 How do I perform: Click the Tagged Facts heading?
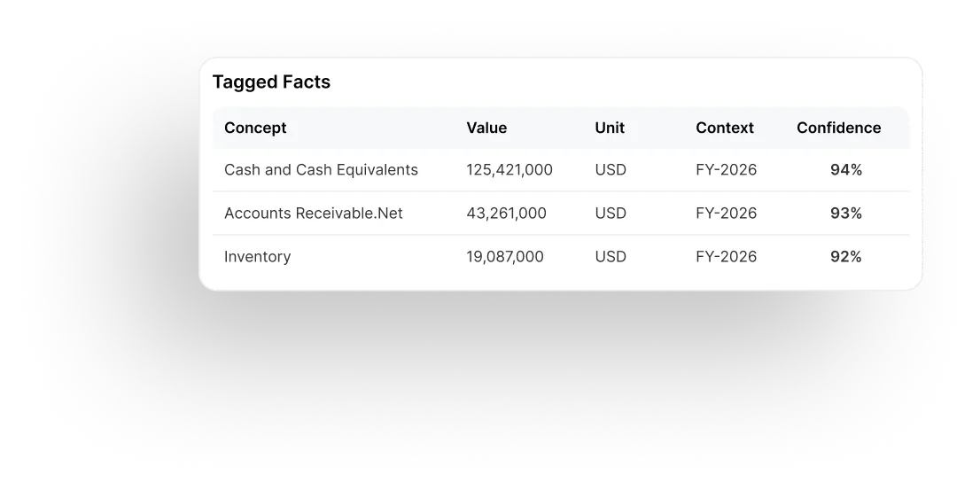click(x=271, y=82)
